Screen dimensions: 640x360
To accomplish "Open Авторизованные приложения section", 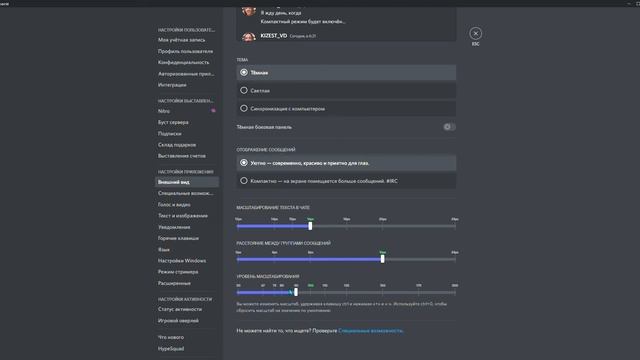I will coord(187,74).
